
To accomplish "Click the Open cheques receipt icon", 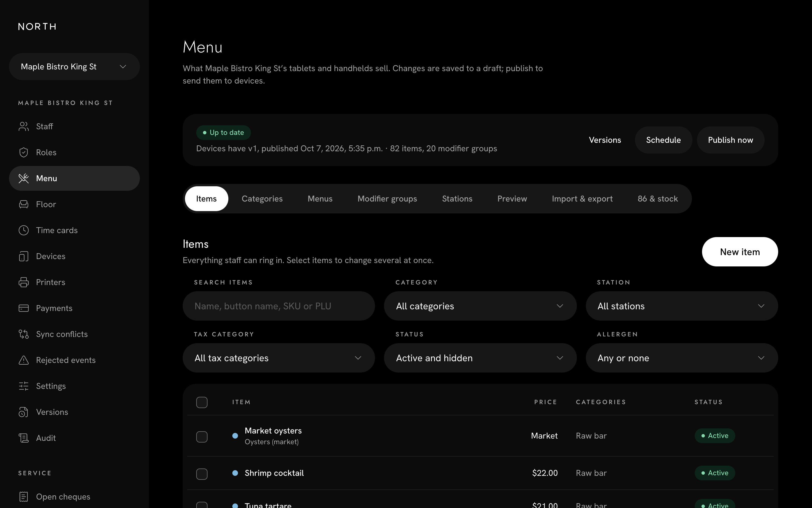I will tap(23, 497).
